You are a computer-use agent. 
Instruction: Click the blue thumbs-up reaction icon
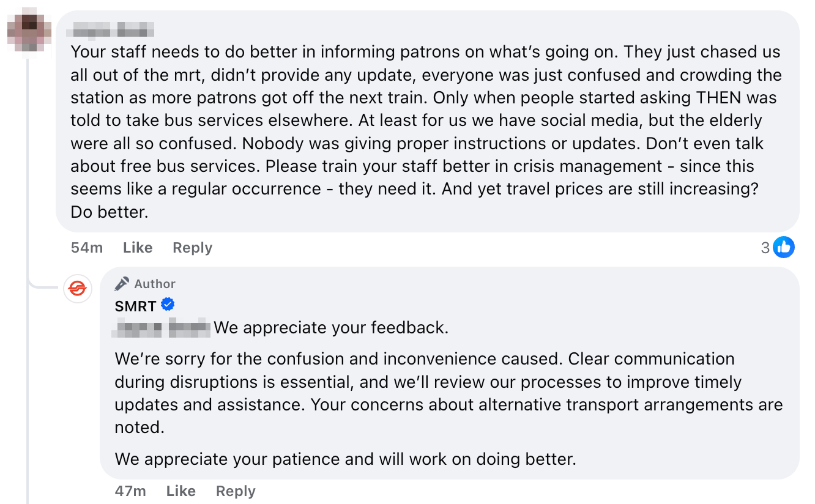783,247
